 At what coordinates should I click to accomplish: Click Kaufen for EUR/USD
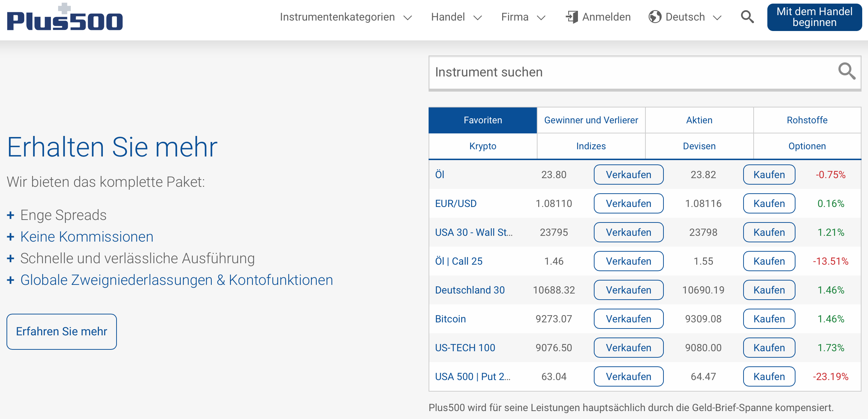click(x=769, y=203)
